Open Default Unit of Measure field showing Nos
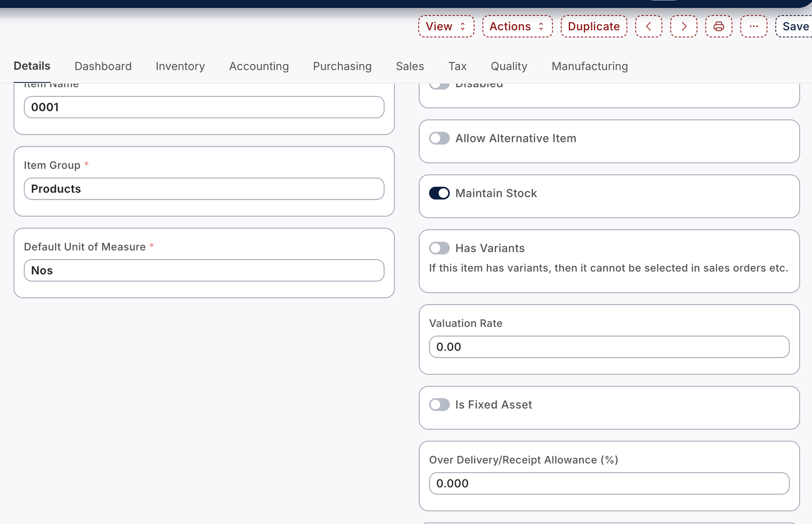Image resolution: width=812 pixels, height=524 pixels. point(204,270)
